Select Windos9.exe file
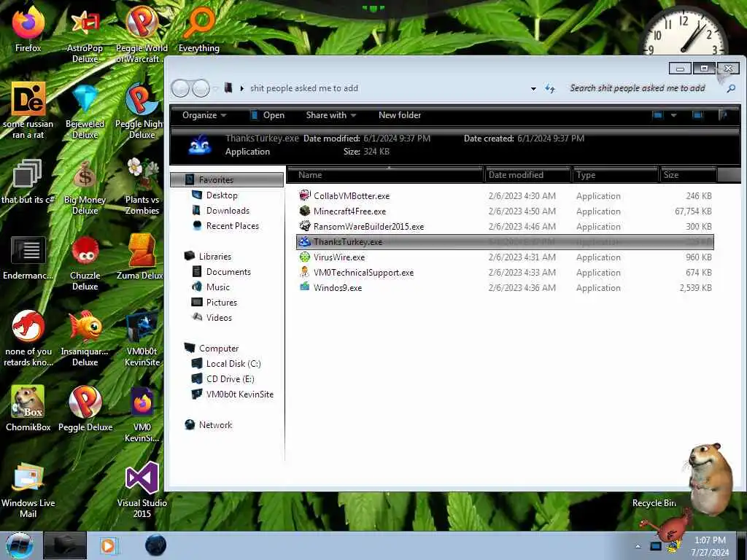The width and height of the screenshot is (747, 560). [x=505, y=287]
